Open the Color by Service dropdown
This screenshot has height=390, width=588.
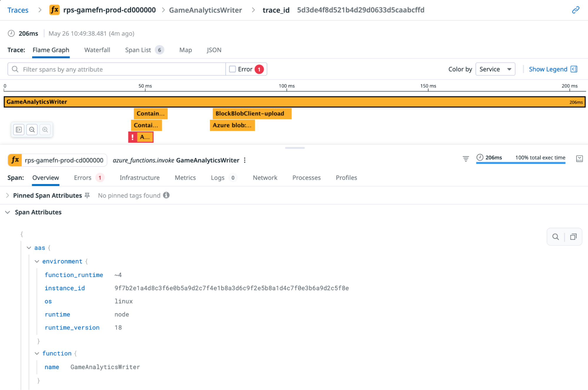point(495,69)
